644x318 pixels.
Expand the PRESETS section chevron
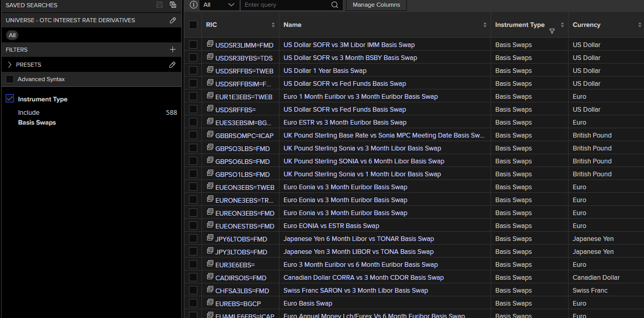point(10,65)
